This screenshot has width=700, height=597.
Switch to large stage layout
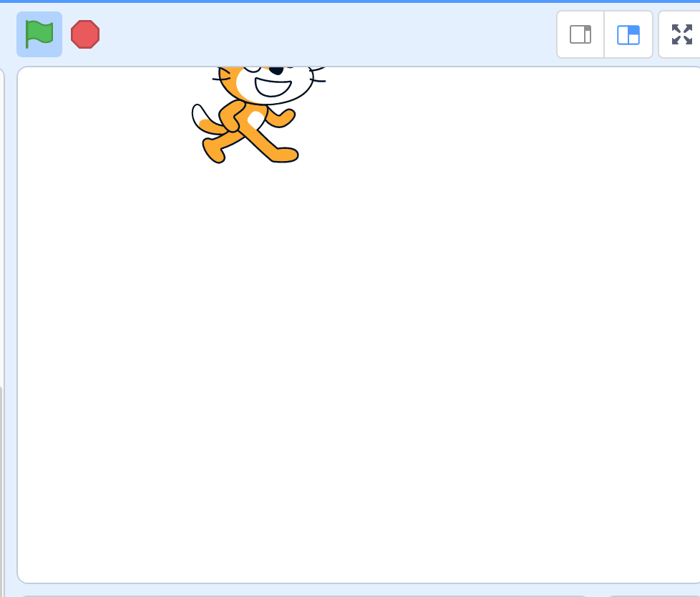(x=628, y=34)
